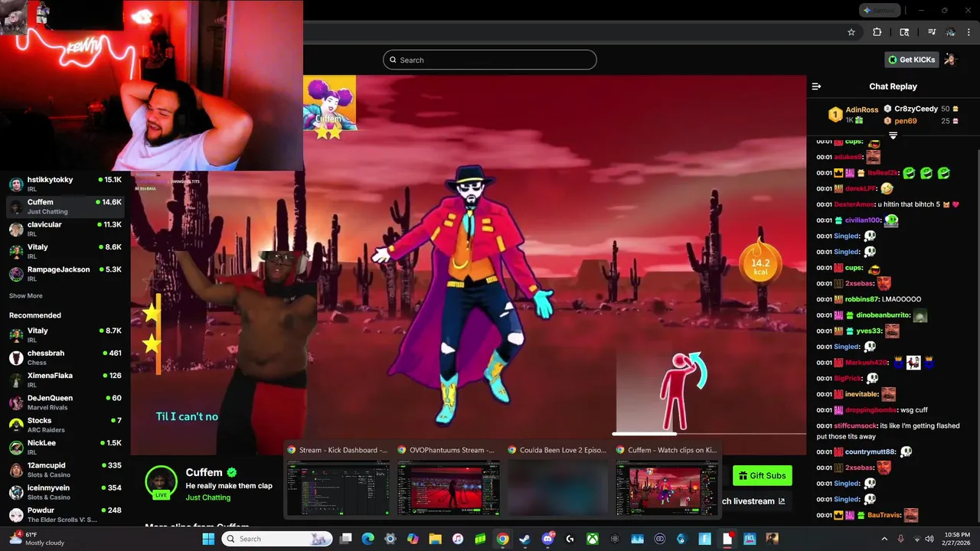
Task: Open Task View in the taskbar
Action: point(346,539)
